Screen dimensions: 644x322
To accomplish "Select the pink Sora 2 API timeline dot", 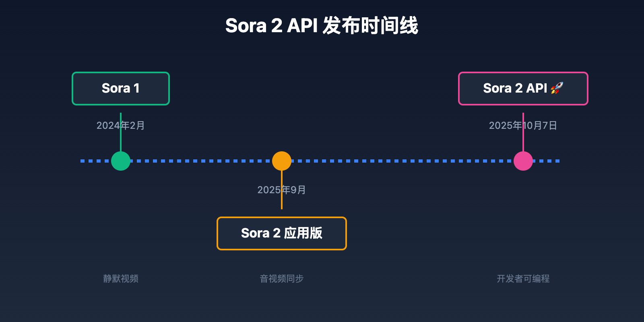I will [523, 161].
